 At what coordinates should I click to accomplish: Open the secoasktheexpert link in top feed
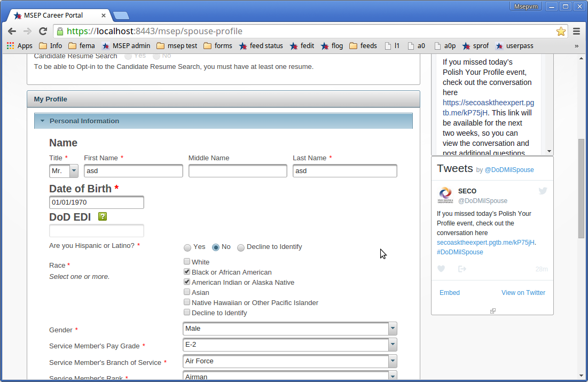pos(488,107)
